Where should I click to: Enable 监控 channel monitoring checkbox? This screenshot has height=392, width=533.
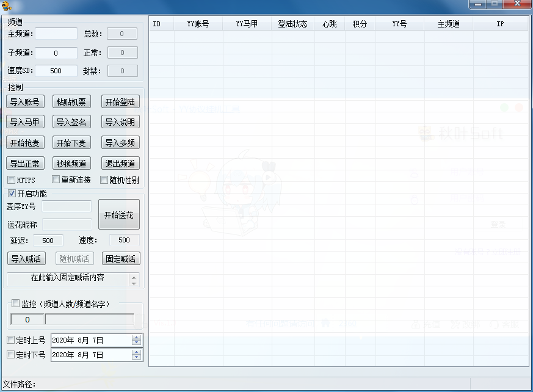16,303
